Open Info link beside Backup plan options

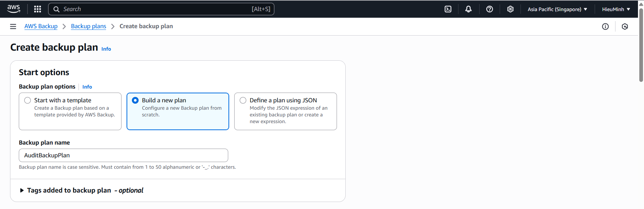pos(87,87)
